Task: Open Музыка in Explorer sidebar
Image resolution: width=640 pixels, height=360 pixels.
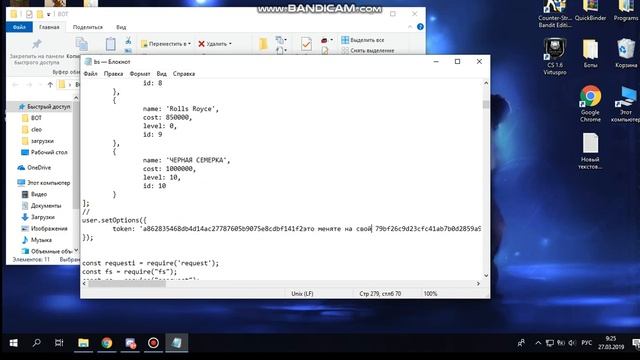Action: (x=36, y=240)
